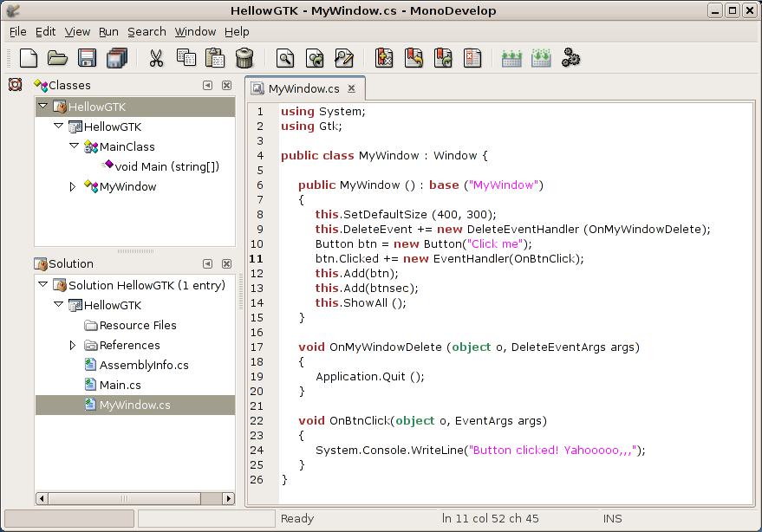Image resolution: width=762 pixels, height=532 pixels.
Task: Switch to the MyWindow.cs editor tab
Action: tap(303, 88)
